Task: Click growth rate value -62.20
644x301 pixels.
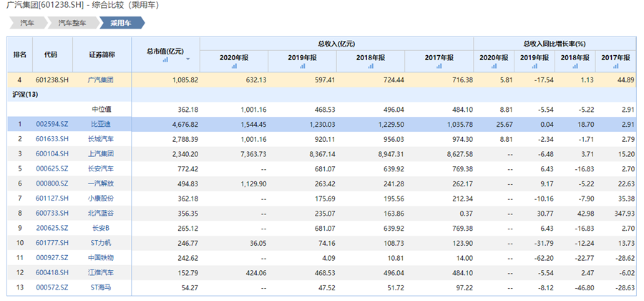Action: (x=544, y=257)
